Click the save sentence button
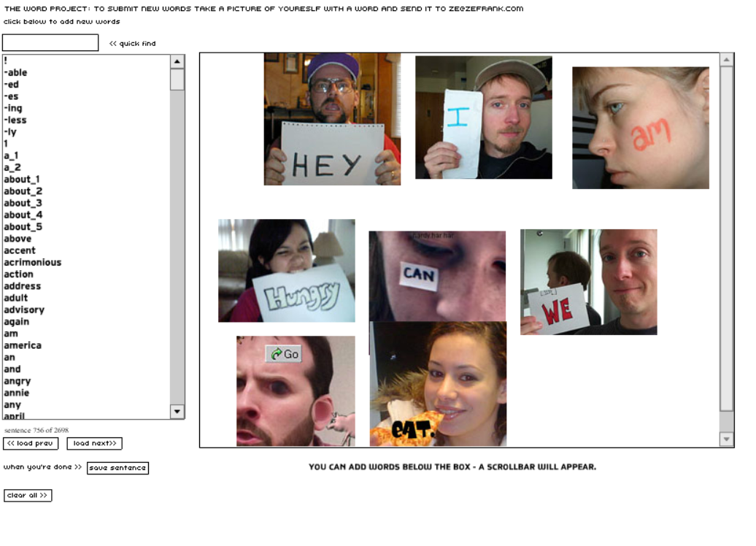Screen dimensions: 756x546 pos(117,468)
